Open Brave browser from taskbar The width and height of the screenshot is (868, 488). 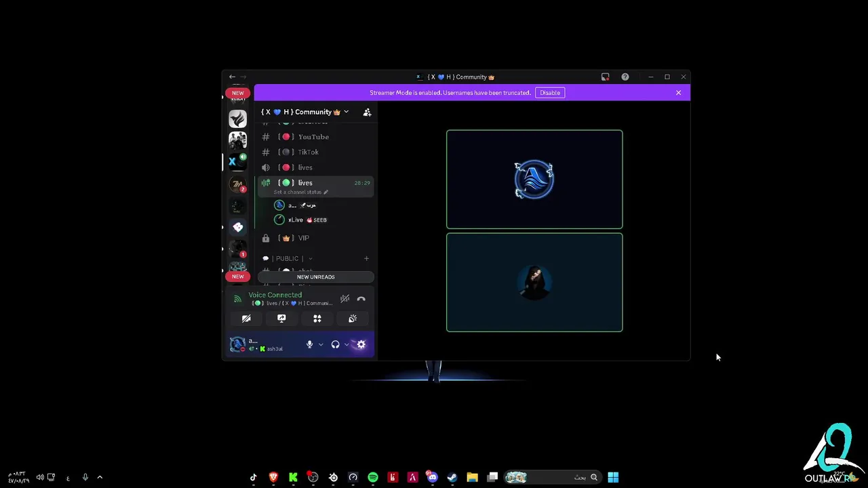[x=273, y=477]
